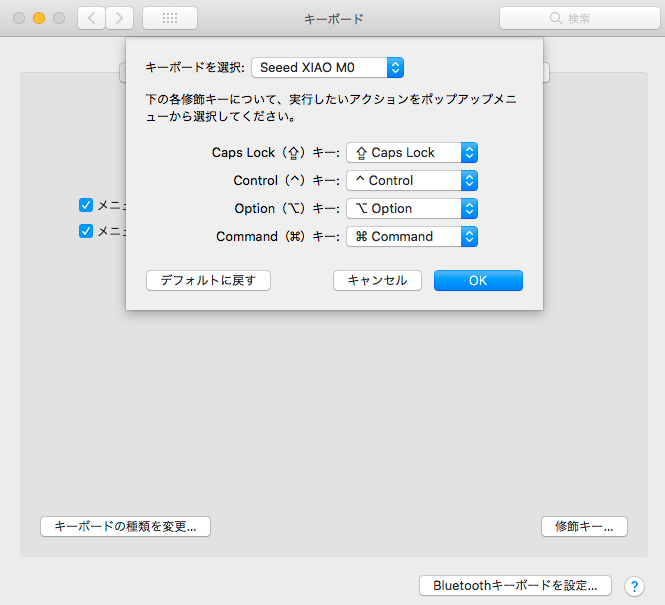Toggle the first menu bar checkbox
This screenshot has width=665, height=605.
86,205
